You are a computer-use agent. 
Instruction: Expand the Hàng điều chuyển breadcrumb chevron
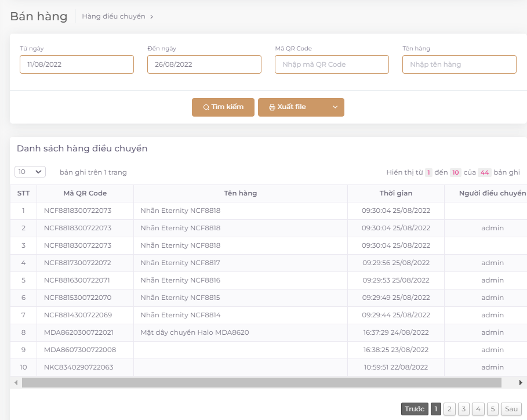(x=152, y=17)
